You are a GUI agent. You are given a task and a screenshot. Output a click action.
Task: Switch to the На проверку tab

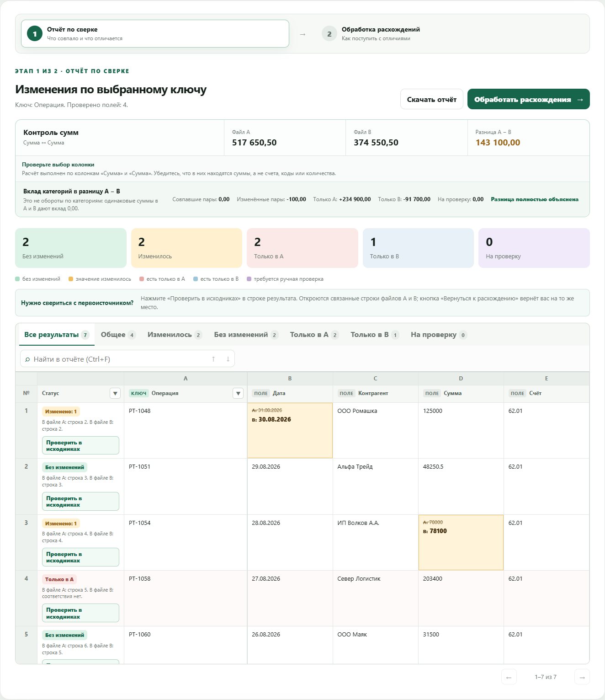[x=438, y=335]
